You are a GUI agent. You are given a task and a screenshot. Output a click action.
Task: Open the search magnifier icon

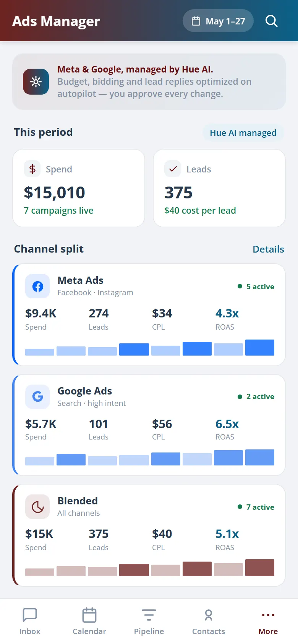point(271,21)
